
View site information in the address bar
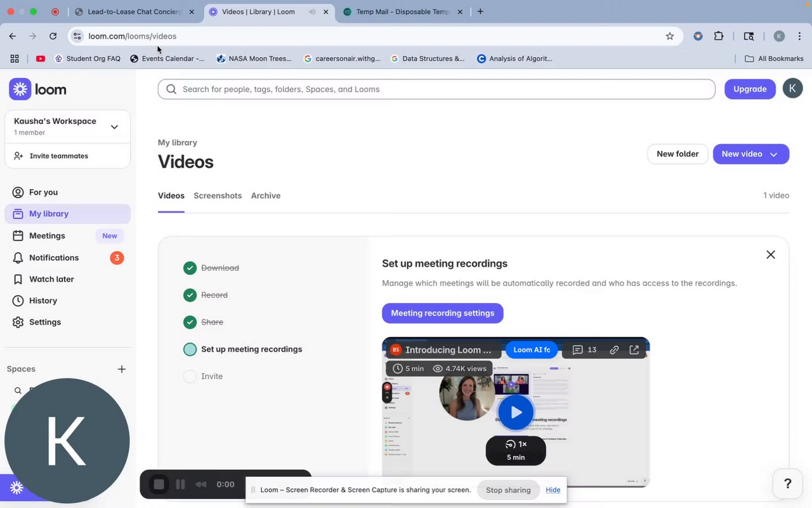[77, 36]
